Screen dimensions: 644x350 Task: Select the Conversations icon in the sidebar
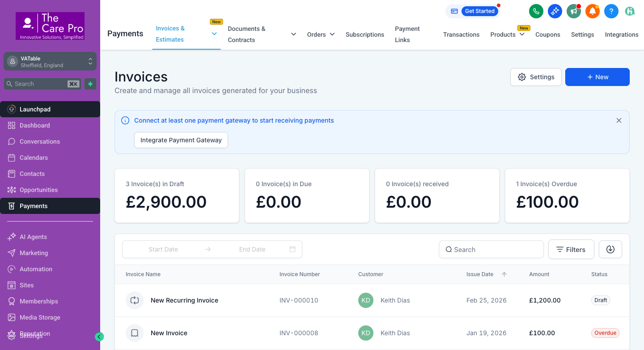pyautogui.click(x=10, y=141)
